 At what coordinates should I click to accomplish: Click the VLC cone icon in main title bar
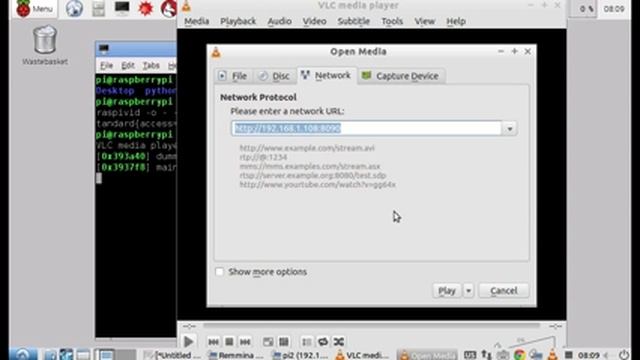(186, 5)
